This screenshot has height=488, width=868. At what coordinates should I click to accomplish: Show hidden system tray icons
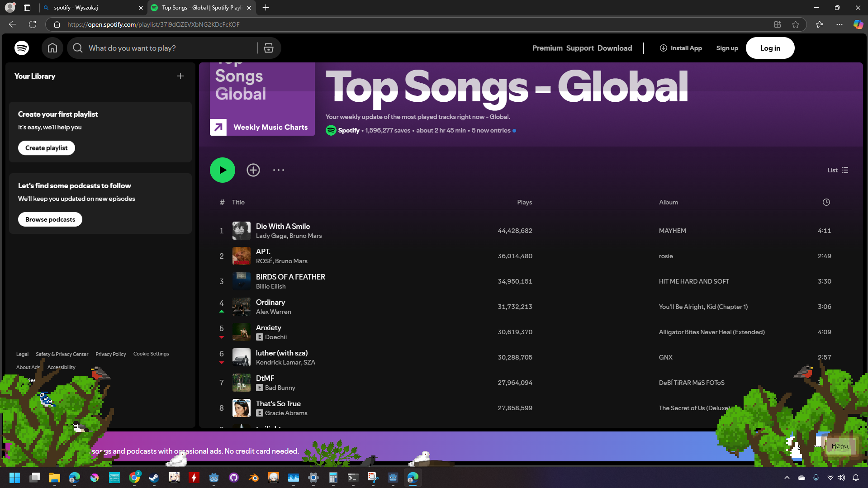787,478
